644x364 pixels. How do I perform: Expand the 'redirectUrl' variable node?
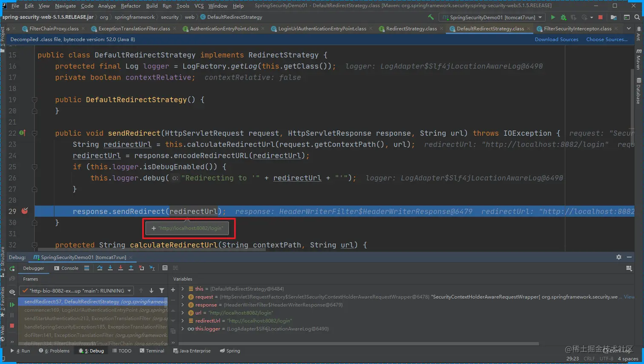click(x=183, y=321)
